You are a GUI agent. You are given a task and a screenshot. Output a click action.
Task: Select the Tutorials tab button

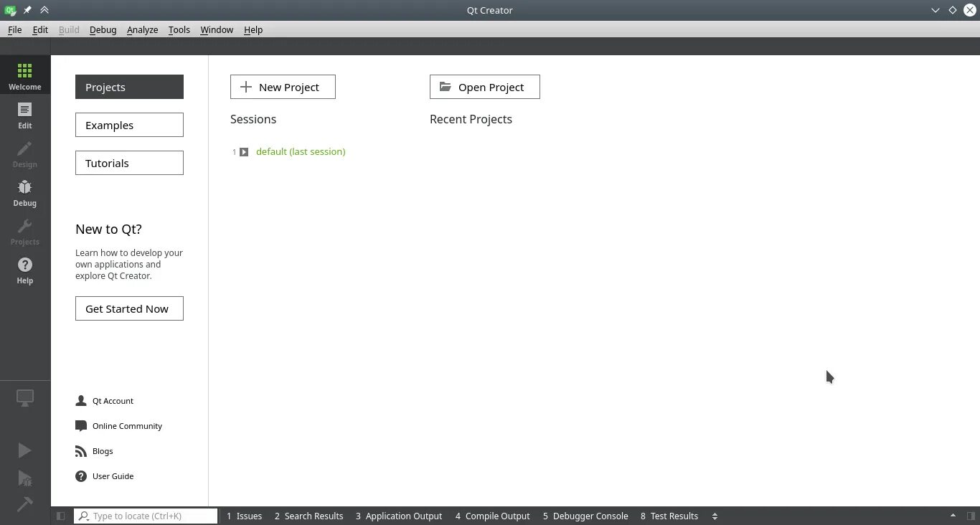point(129,163)
